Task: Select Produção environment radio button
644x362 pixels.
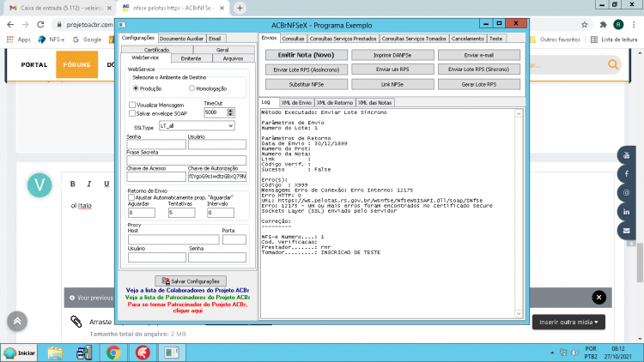Action: 136,88
